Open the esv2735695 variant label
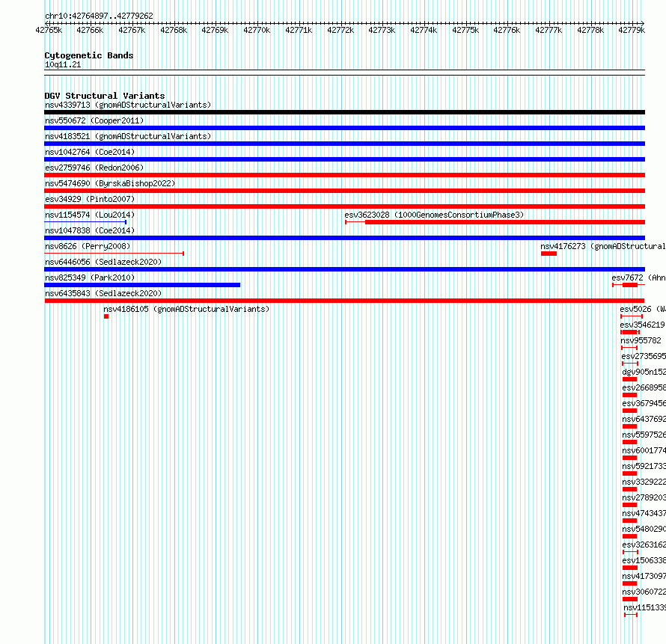This screenshot has width=666, height=644. coord(644,356)
